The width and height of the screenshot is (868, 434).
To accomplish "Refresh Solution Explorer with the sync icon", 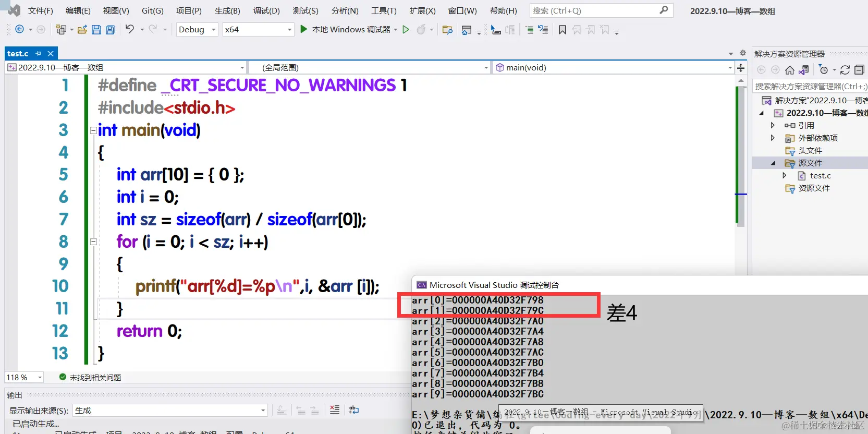I will coord(845,70).
